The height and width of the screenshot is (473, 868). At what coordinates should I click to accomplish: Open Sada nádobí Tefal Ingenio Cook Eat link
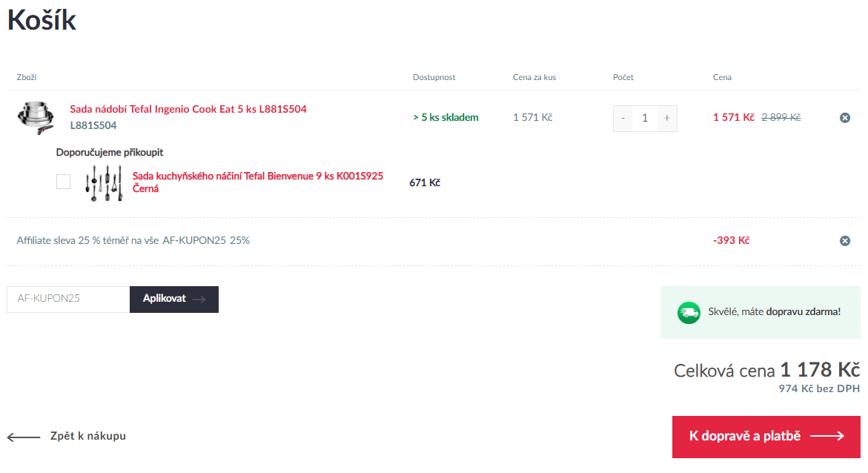click(188, 109)
